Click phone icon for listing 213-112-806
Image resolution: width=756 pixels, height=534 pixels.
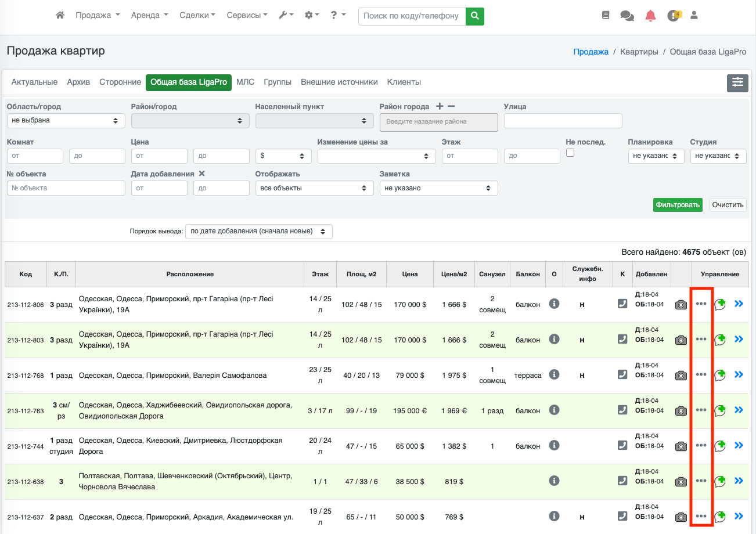click(622, 304)
